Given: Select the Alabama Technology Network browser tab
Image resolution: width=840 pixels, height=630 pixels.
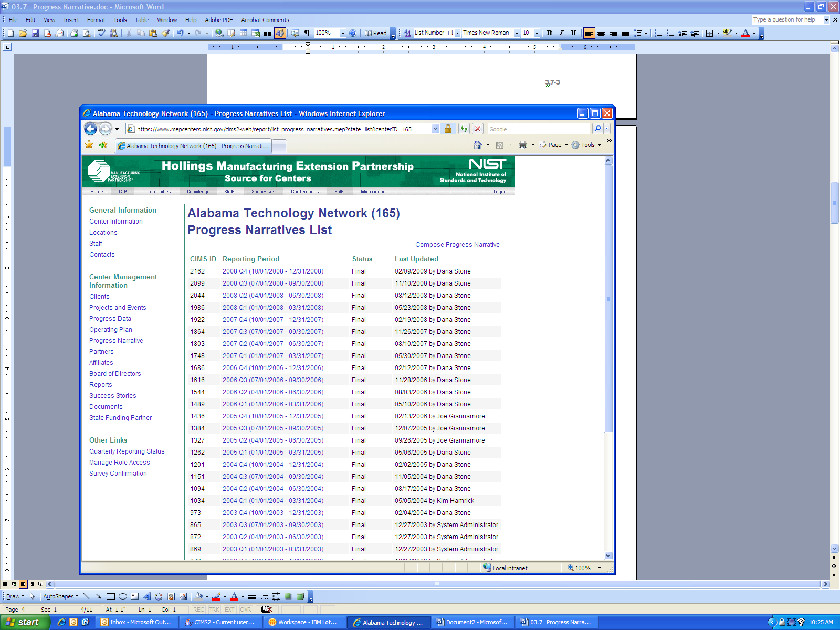Looking at the screenshot, I should pos(193,146).
